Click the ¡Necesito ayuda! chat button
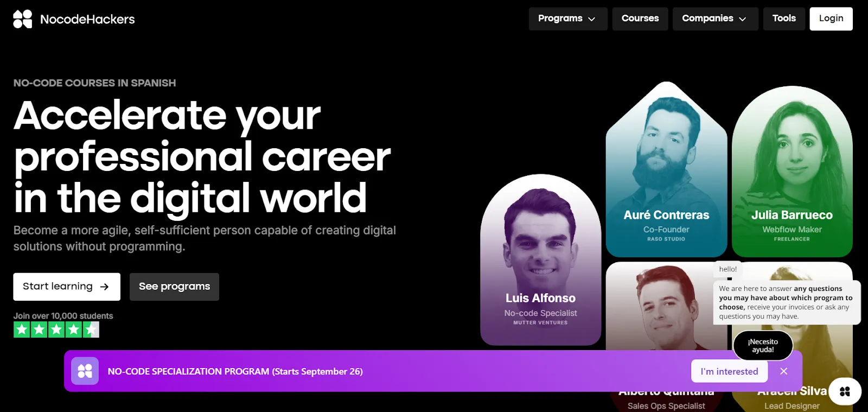 pyautogui.click(x=763, y=346)
